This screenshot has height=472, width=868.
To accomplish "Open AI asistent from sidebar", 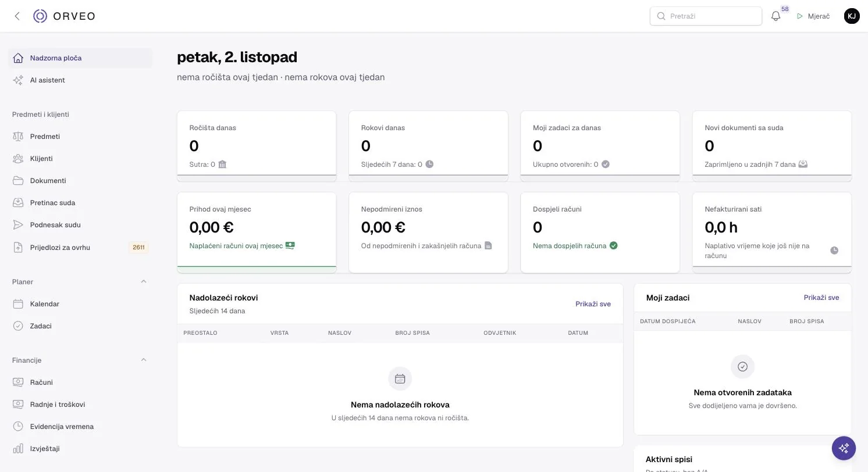I will click(80, 80).
